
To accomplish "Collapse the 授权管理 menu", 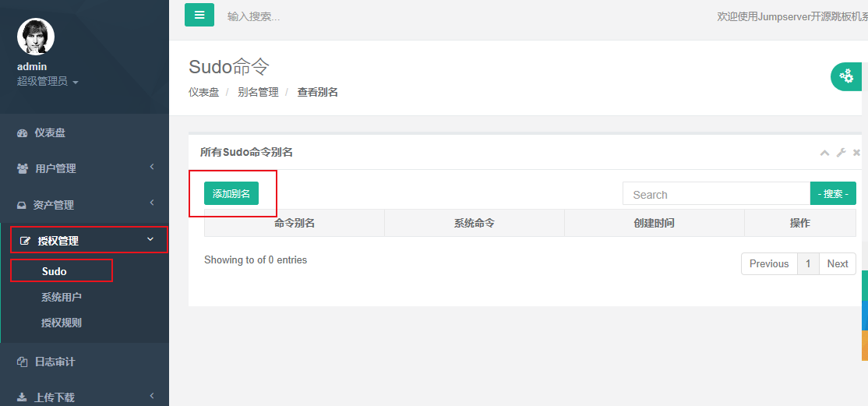I will pos(150,239).
